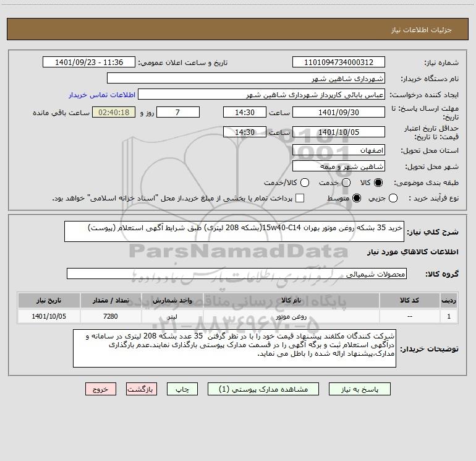
Task: Select the خدمت radio button
Action: 346,183
